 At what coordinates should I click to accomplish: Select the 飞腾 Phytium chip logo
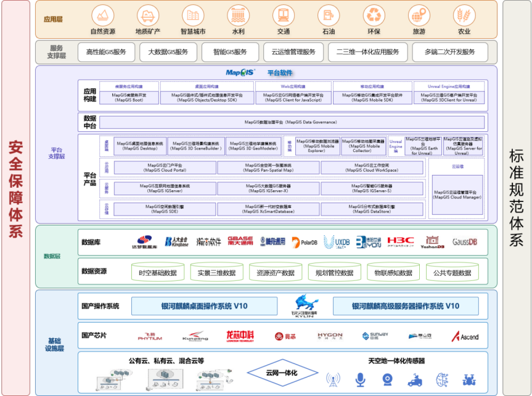click(x=150, y=336)
